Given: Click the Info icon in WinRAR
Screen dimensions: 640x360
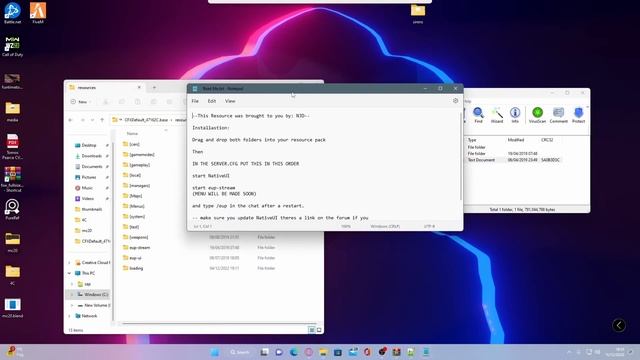Looking at the screenshot, I should click(x=515, y=115).
